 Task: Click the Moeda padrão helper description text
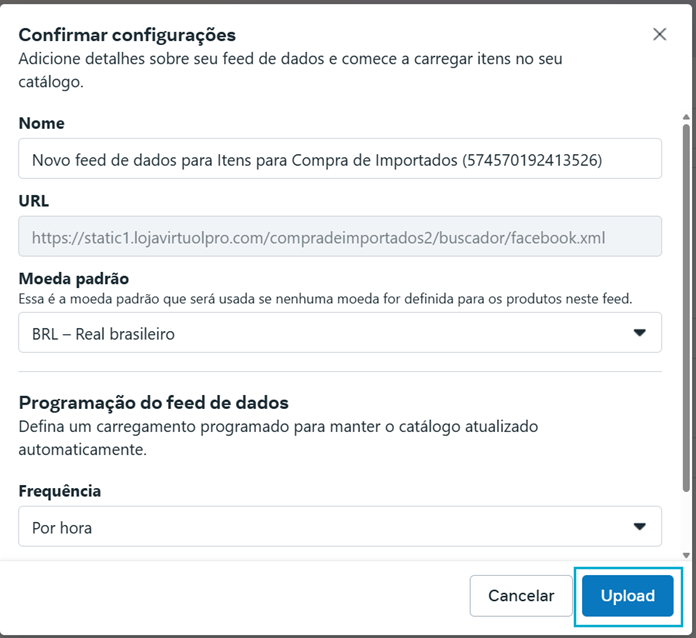pos(325,299)
